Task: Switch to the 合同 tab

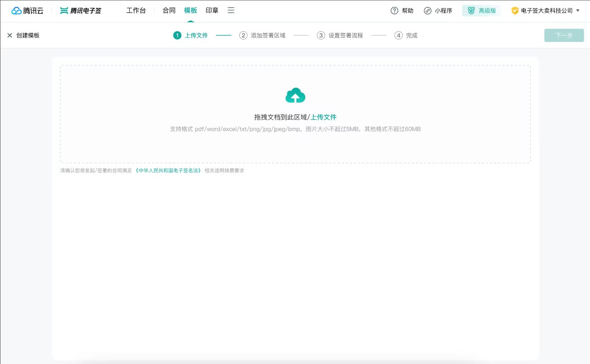Action: point(169,10)
